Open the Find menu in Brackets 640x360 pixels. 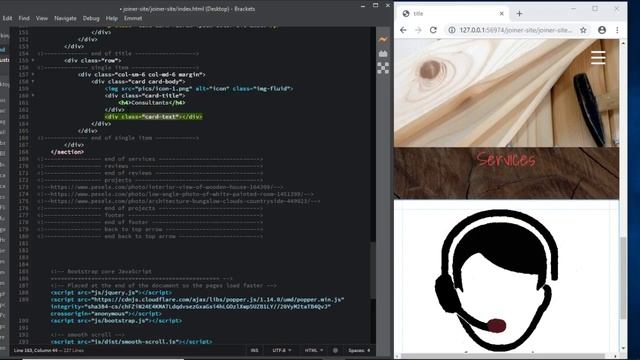(x=24, y=18)
